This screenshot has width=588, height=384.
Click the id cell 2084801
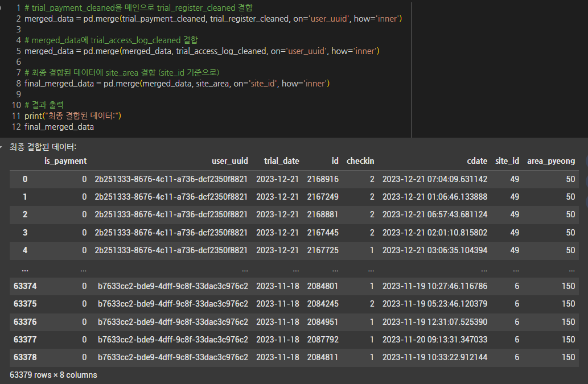[323, 286]
